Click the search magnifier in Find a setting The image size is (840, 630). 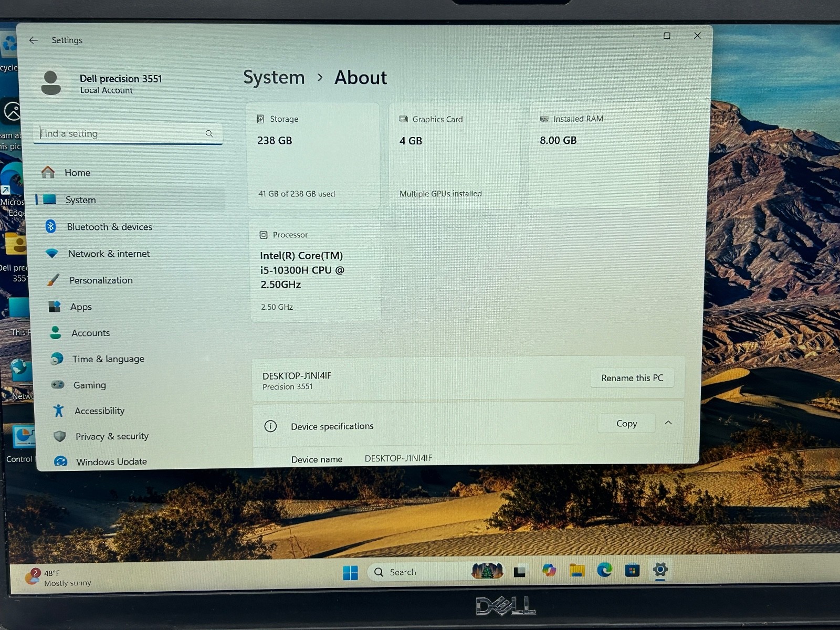[209, 133]
